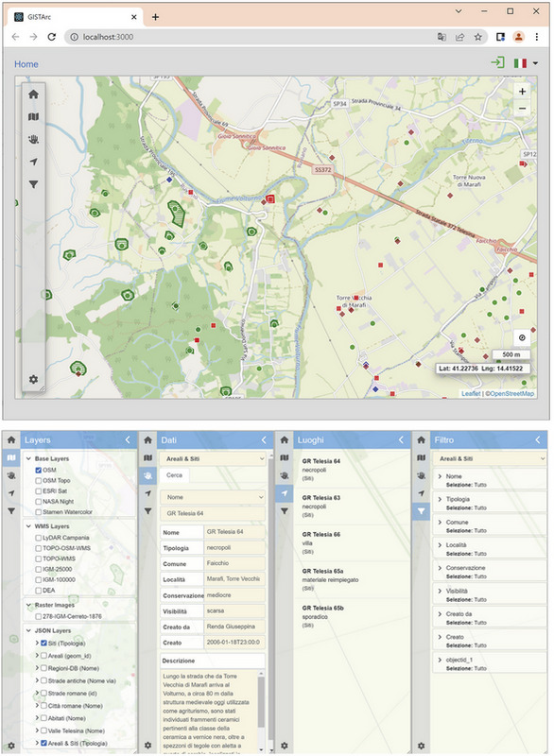Screen dimensions: 554x756
Task: Open the OpenStreetMap attribution link
Action: [x=510, y=393]
